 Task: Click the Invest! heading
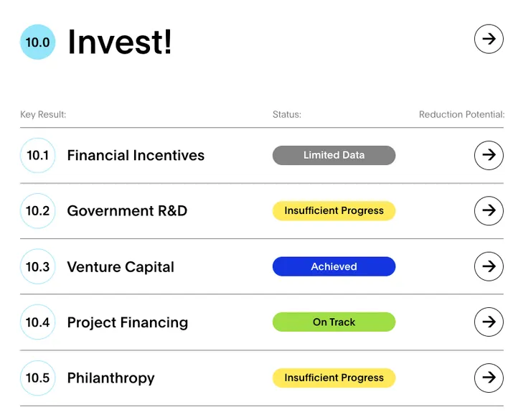tap(120, 42)
